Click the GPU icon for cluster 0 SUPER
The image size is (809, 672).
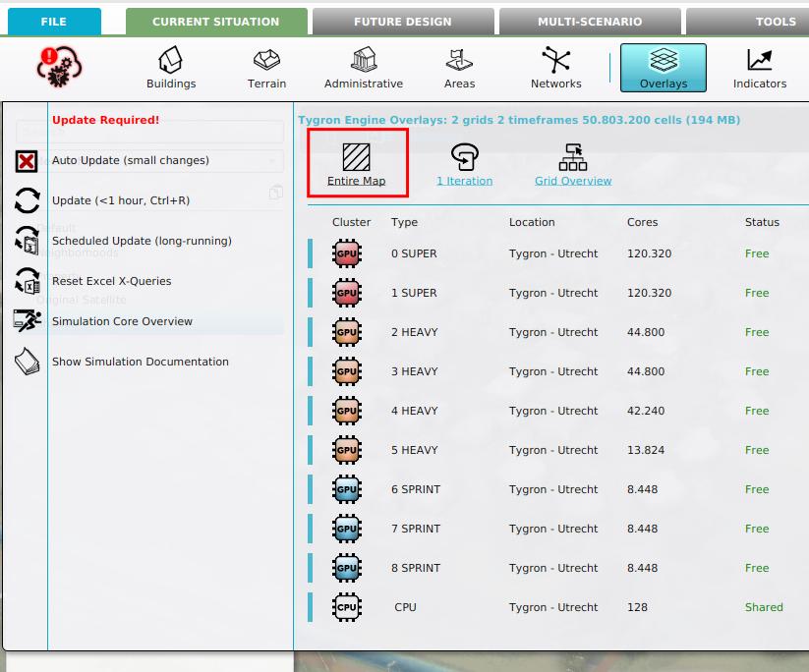tap(345, 253)
